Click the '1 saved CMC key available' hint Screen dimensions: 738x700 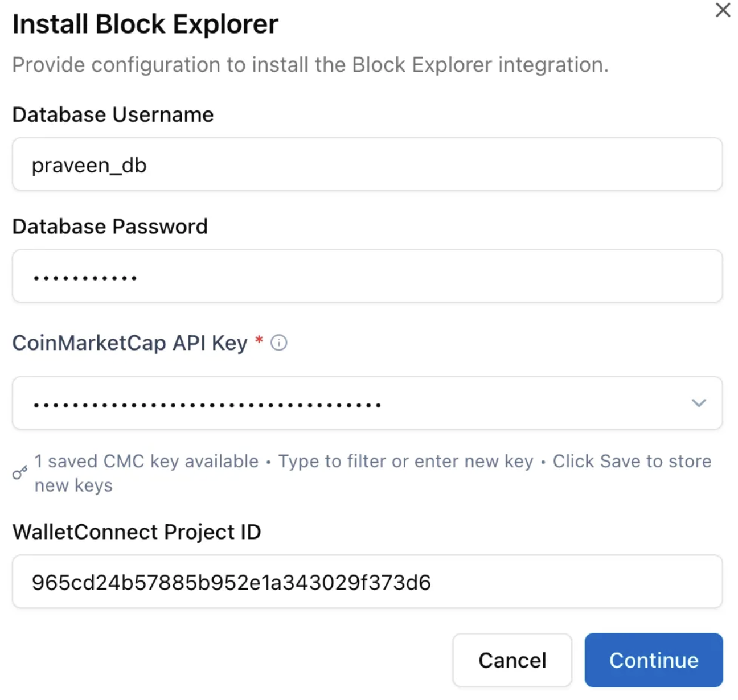click(146, 461)
